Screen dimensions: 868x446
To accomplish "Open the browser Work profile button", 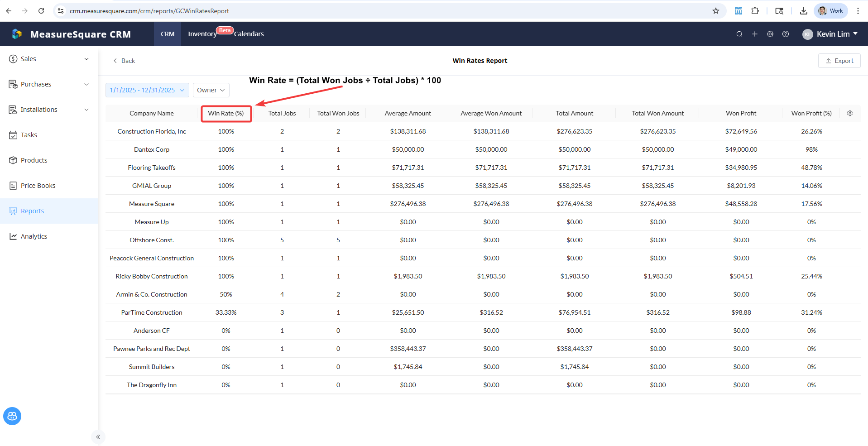I will pos(831,11).
